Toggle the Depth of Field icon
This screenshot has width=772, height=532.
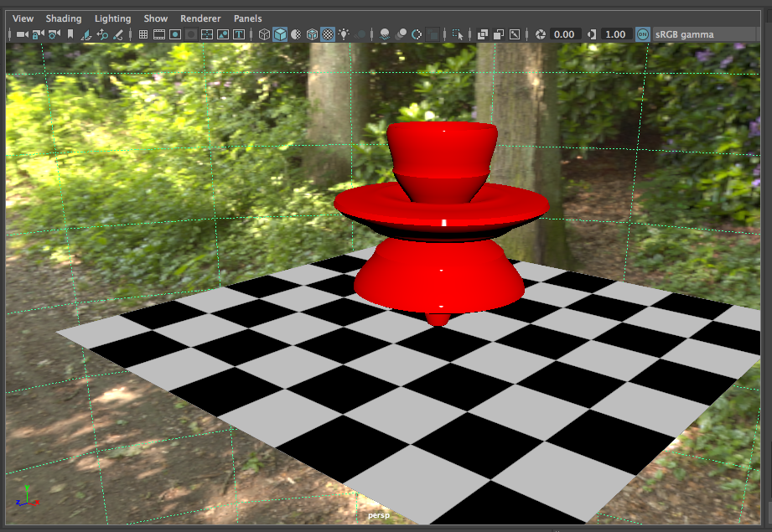[x=433, y=34]
